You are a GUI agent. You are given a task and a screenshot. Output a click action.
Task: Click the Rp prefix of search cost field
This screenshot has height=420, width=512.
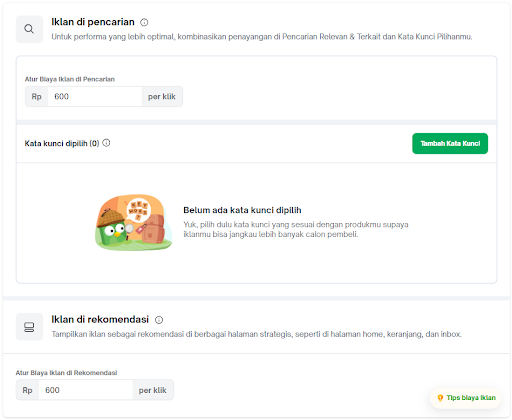click(36, 97)
